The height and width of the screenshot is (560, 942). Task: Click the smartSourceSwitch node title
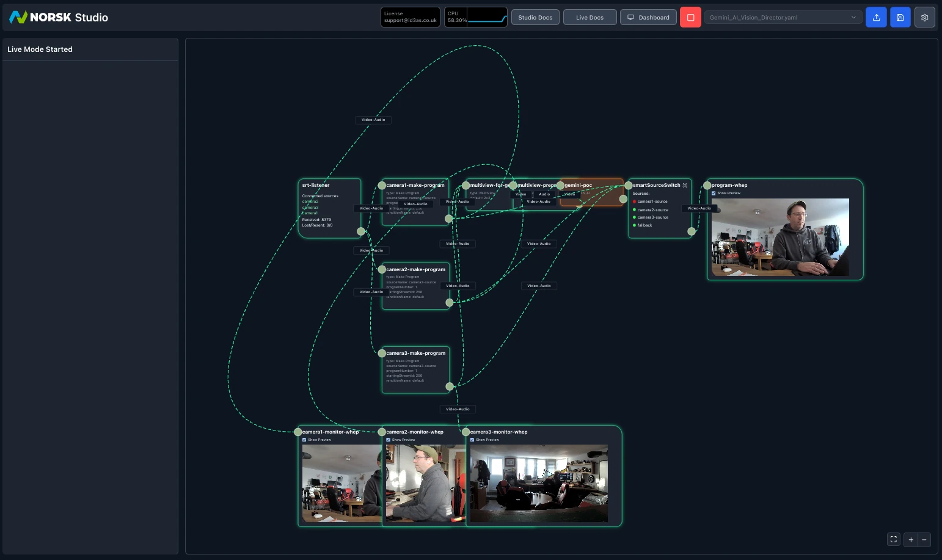657,185
